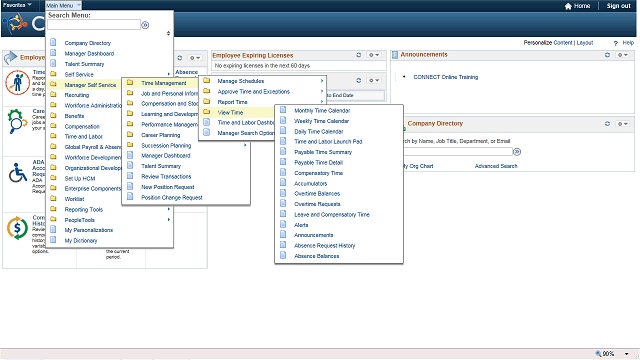Viewport: 640px width, 360px height.
Task: Open the Announcements pagelet settings dropdown
Action: 622,55
